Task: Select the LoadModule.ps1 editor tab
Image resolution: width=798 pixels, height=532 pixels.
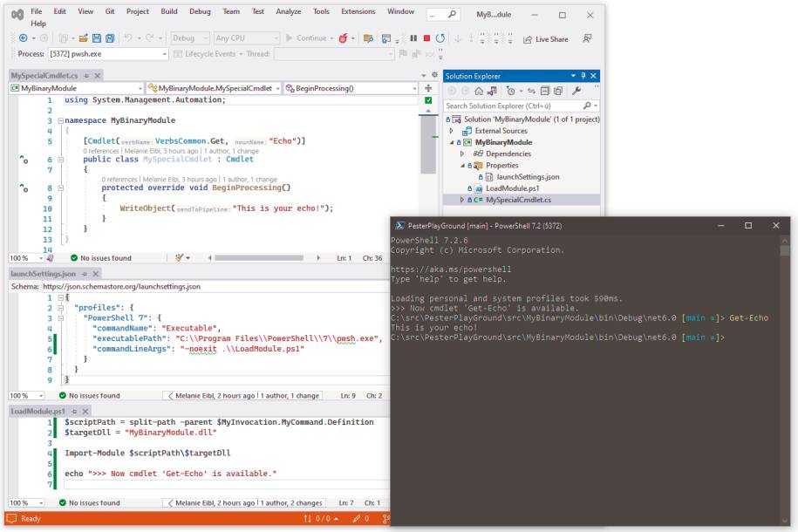Action: (x=38, y=412)
